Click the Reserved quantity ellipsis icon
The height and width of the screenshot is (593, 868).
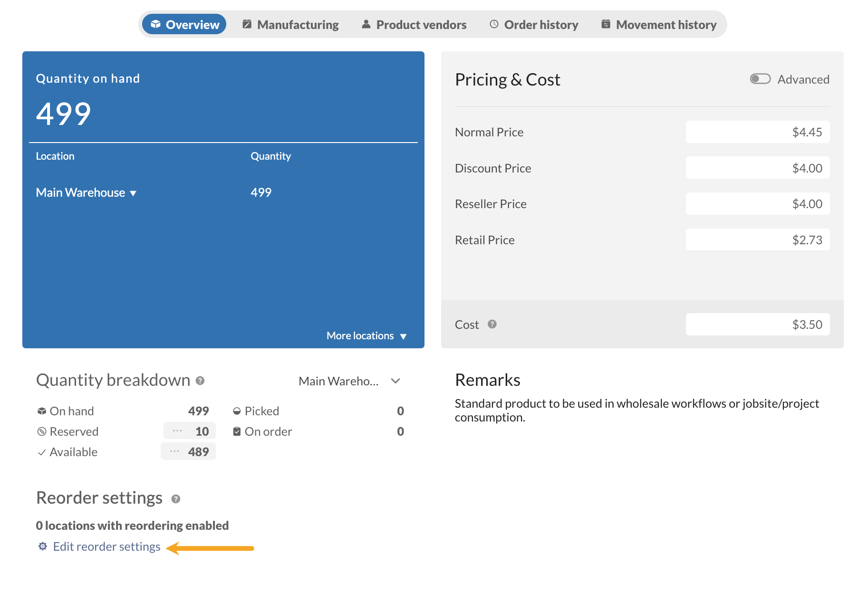point(177,431)
